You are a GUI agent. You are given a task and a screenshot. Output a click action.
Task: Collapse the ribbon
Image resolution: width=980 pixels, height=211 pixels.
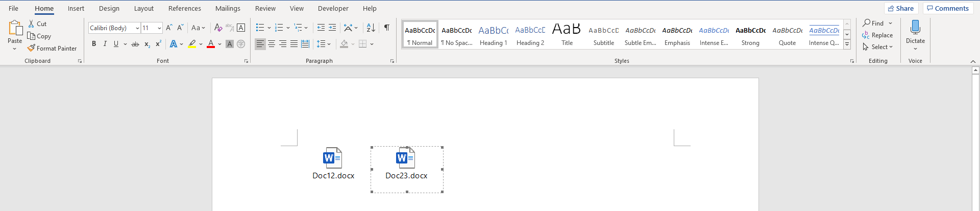[973, 61]
